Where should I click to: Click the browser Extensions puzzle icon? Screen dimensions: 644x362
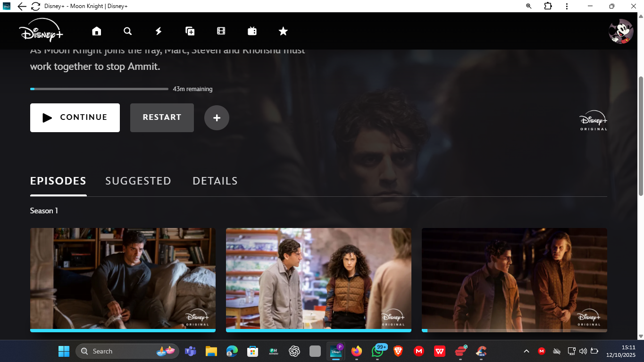548,6
